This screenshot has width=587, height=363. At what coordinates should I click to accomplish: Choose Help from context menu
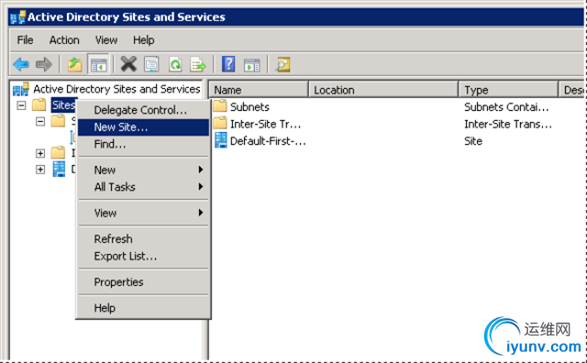pos(143,308)
